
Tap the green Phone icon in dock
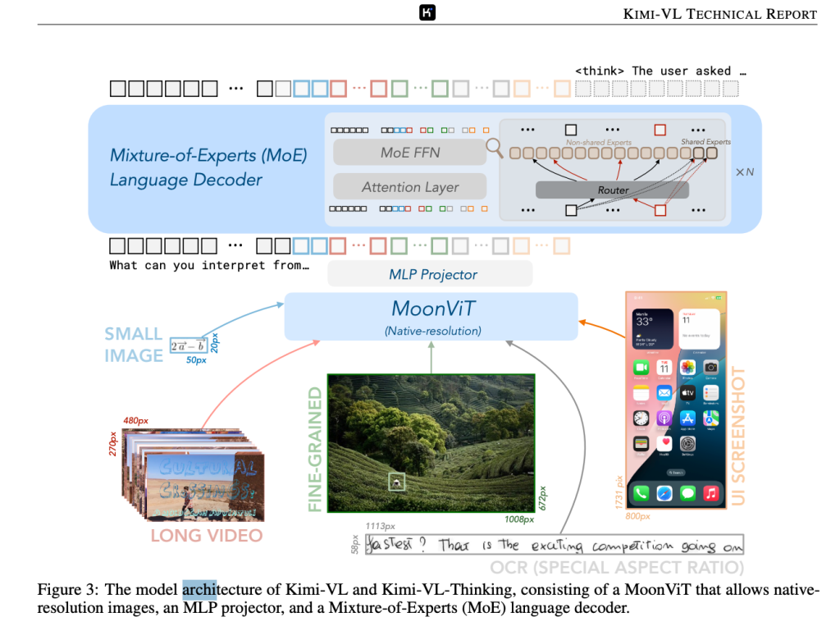(641, 494)
